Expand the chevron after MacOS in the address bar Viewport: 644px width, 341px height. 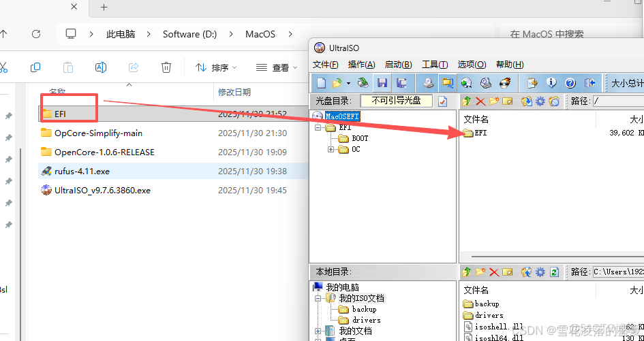coord(291,34)
